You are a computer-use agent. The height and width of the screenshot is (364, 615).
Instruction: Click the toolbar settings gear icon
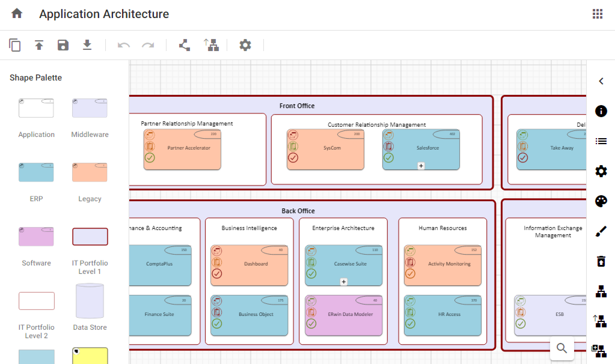245,45
